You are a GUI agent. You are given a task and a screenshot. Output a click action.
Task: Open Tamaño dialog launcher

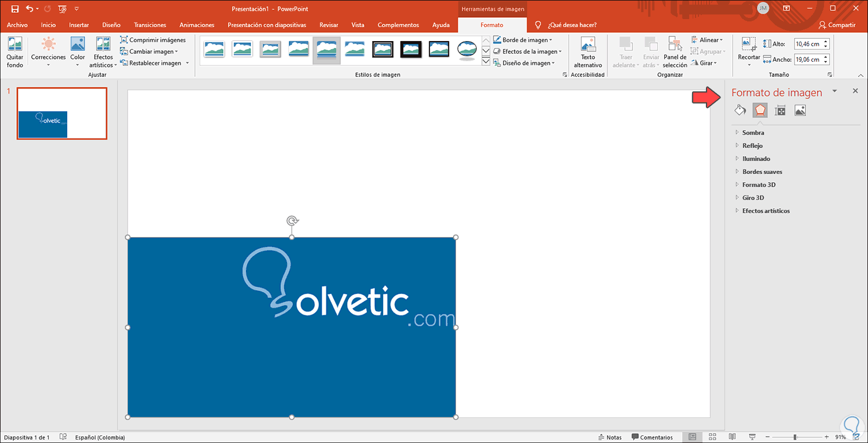tap(830, 75)
